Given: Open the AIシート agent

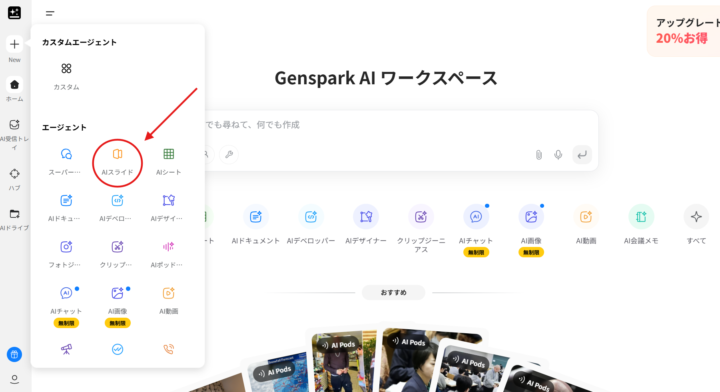Looking at the screenshot, I should 169,162.
